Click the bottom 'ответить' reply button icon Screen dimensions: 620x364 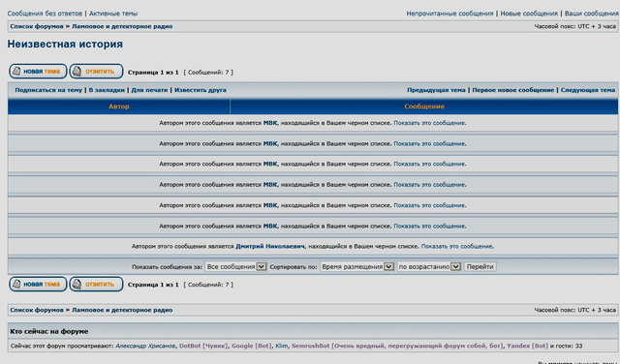(77, 284)
